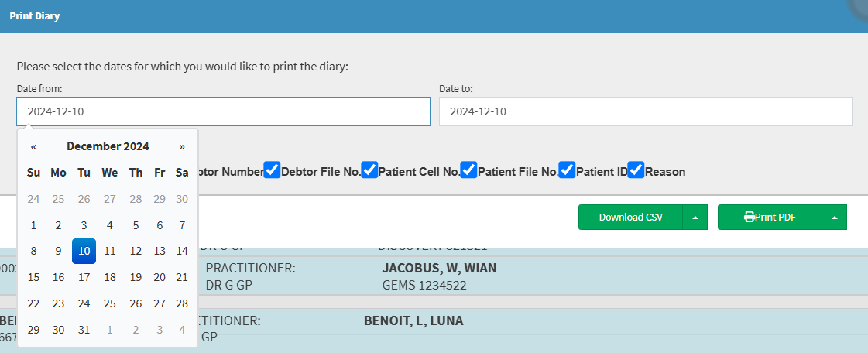Expand the Download CSV dropdown arrow
This screenshot has height=353, width=868.
tap(695, 218)
